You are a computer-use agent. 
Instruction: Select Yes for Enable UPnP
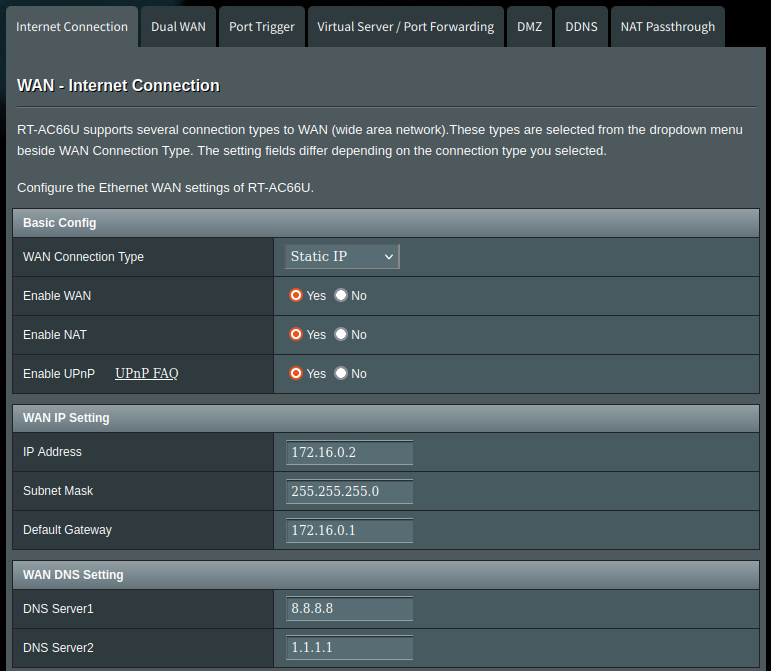pos(296,374)
